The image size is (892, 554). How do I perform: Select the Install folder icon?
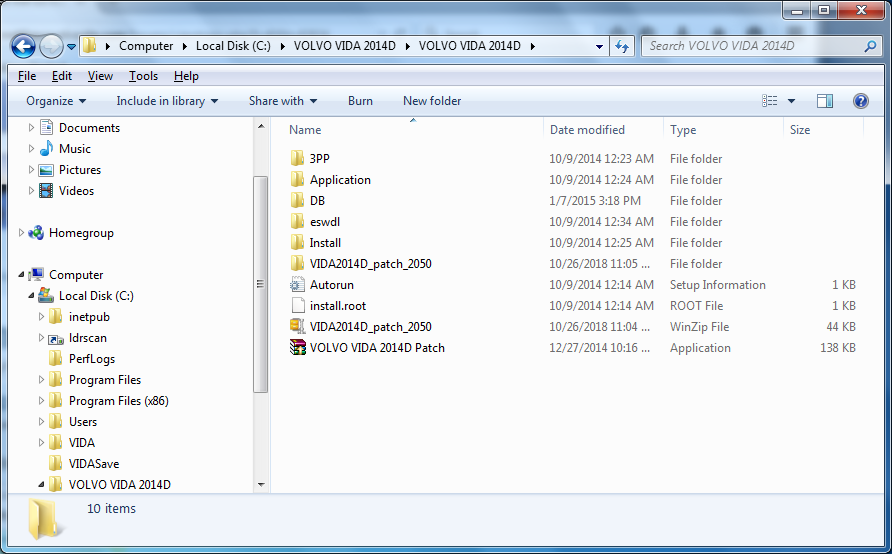(298, 242)
